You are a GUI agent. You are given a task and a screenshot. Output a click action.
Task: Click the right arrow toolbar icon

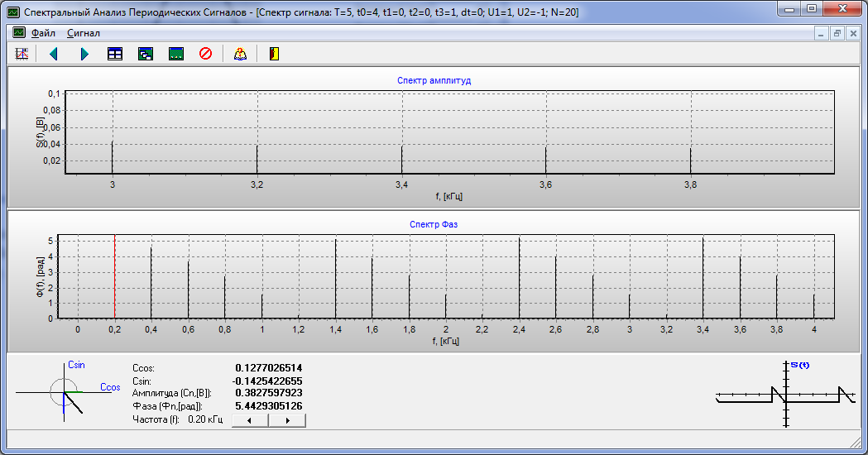click(x=84, y=54)
